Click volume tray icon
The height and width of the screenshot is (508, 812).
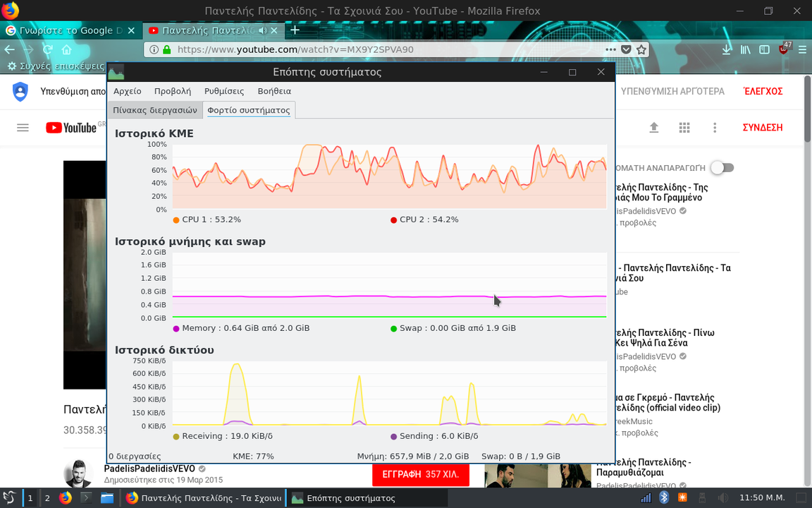[723, 498]
